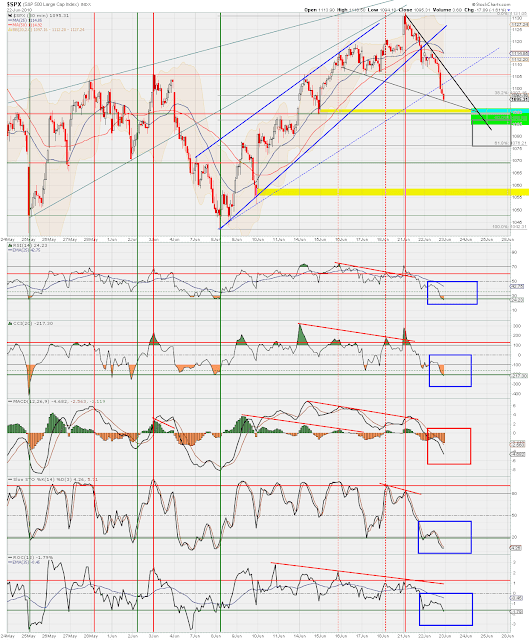
Task: Click the green icon beside the CCI(20) label
Action: click(10, 323)
